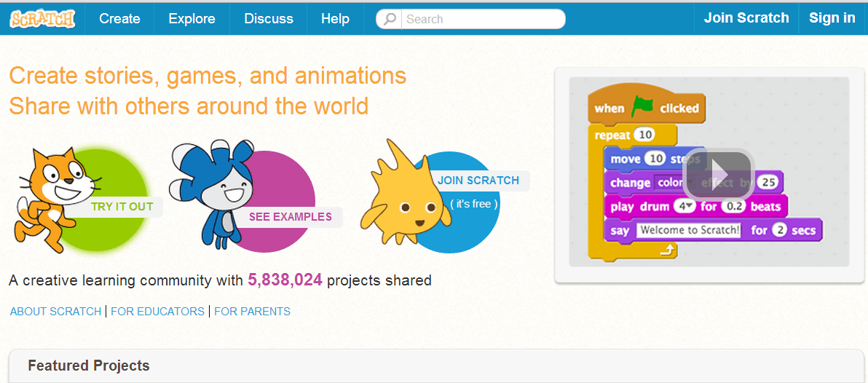Click the "Welcome to Scratch!" say block text

tap(689, 229)
